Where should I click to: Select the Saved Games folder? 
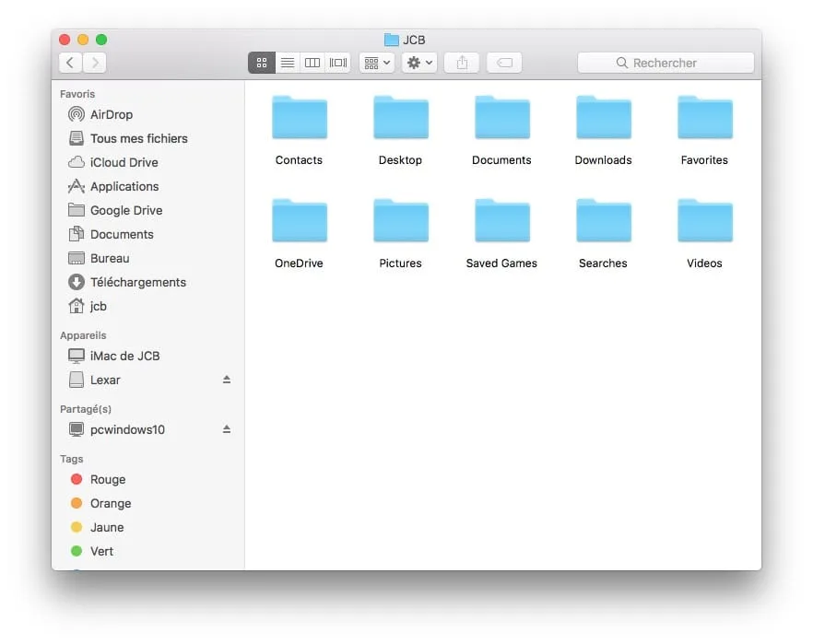coord(501,234)
